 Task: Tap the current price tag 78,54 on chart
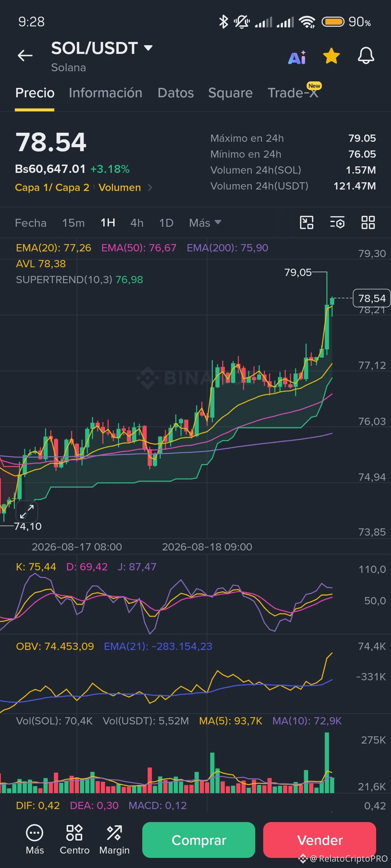(x=372, y=298)
